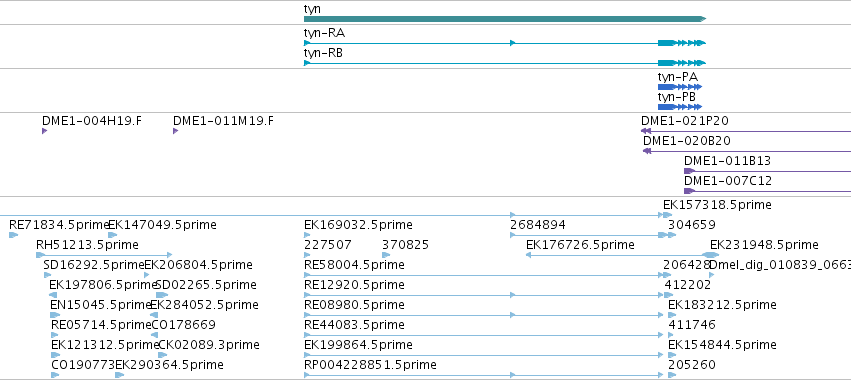Select the EK169032.5prime EST label
851x380 pixels.
click(358, 224)
